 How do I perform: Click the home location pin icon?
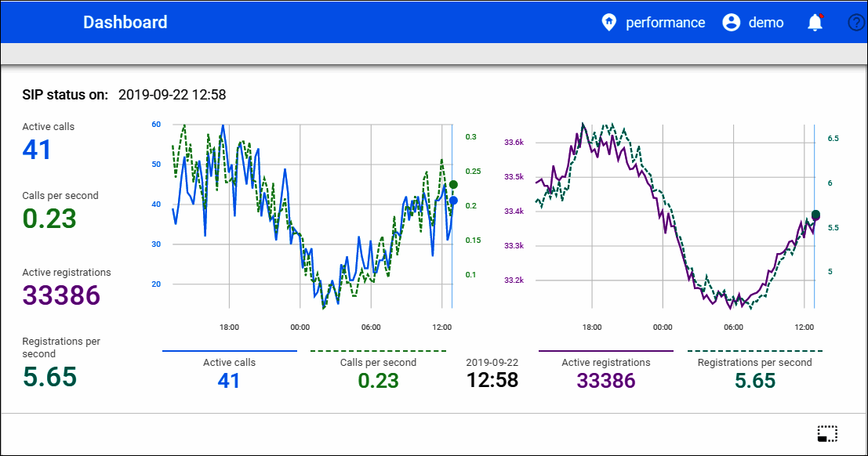click(608, 23)
